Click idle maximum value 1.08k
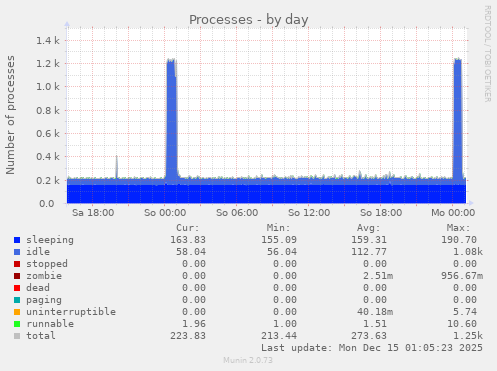The width and height of the screenshot is (497, 371). (x=468, y=252)
